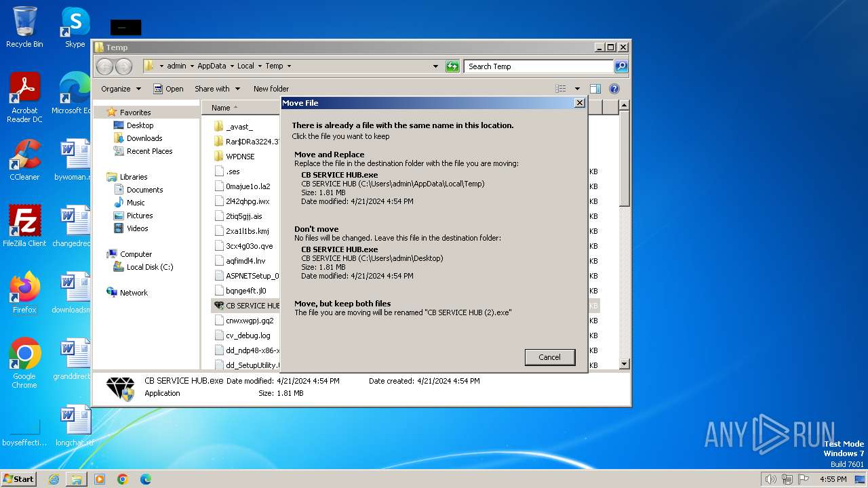Image resolution: width=868 pixels, height=488 pixels.
Task: Launch Firefox from the desktop
Action: [x=24, y=293]
